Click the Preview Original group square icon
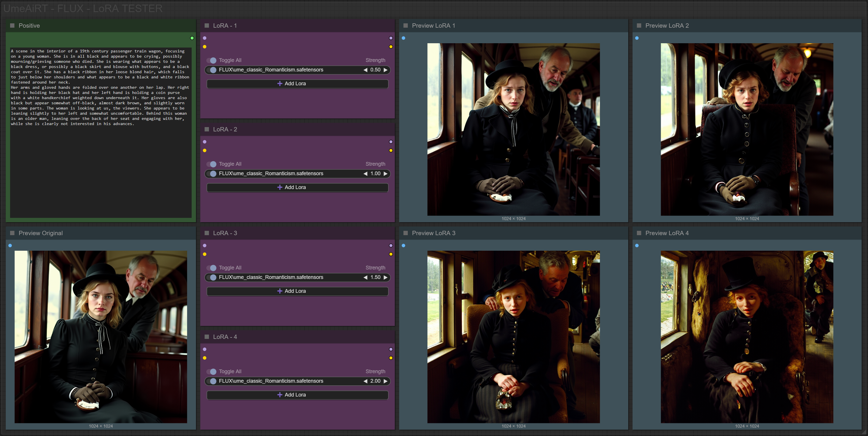Image resolution: width=868 pixels, height=436 pixels. click(12, 233)
